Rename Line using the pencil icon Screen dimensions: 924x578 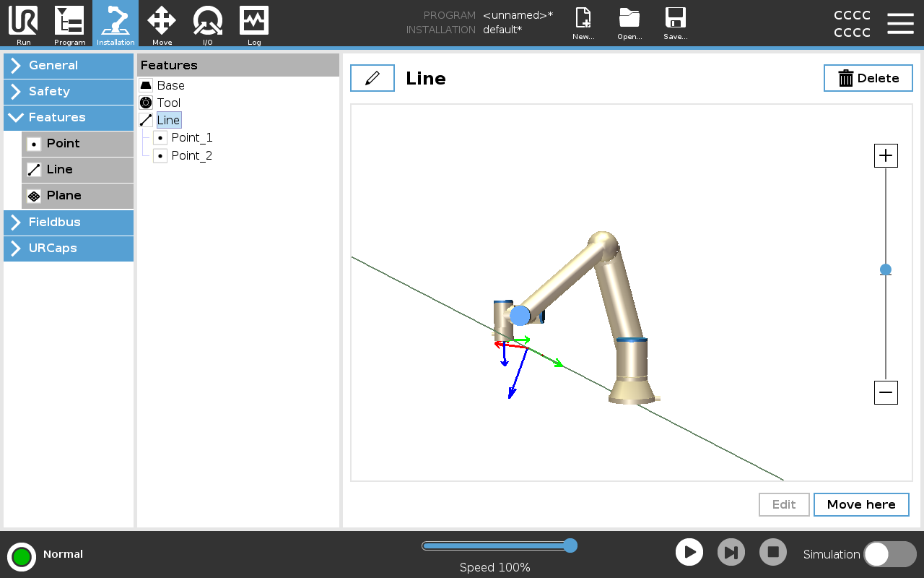(x=372, y=78)
